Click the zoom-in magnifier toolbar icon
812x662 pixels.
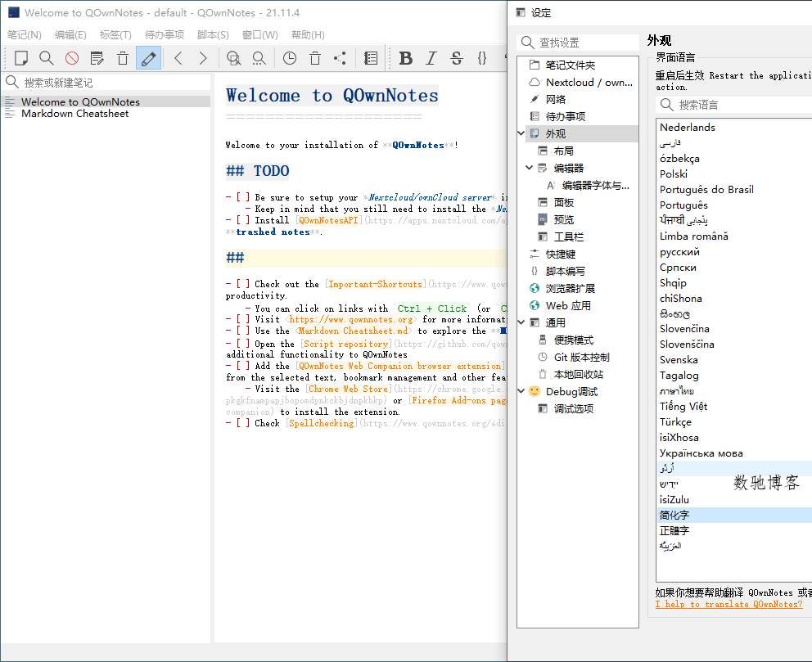(x=233, y=58)
